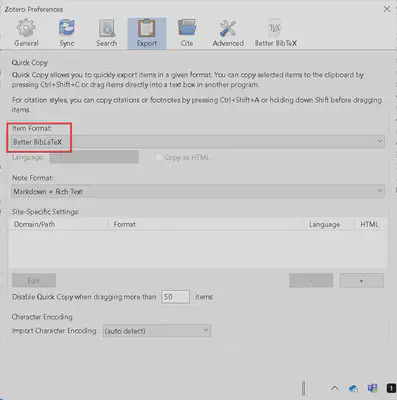Viewport: 397px width, 400px height.
Task: Open the Sync preferences pane
Action: pos(67,33)
